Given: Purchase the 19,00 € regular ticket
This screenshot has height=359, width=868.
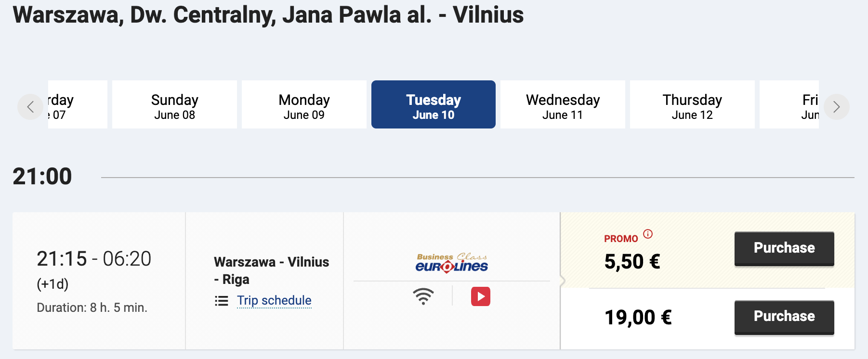Looking at the screenshot, I should [x=784, y=317].
